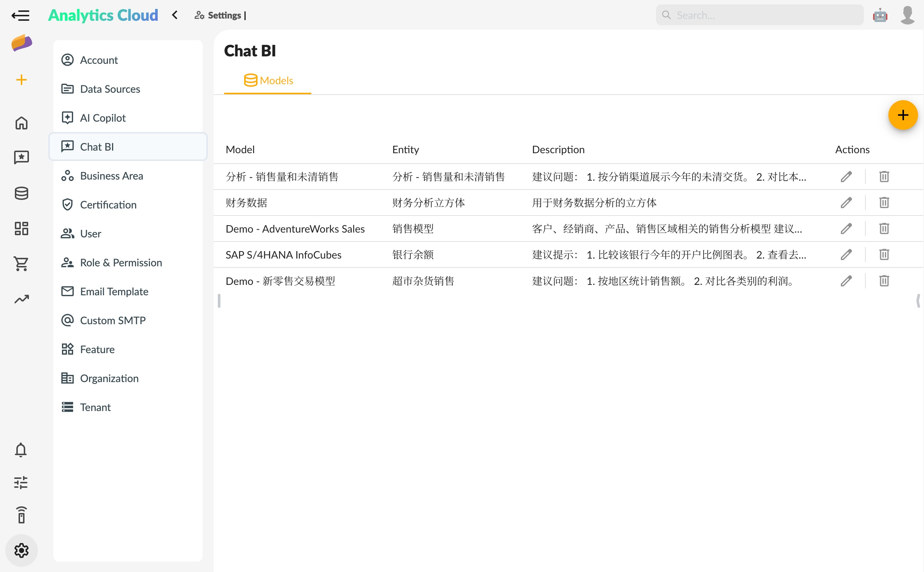This screenshot has width=924, height=572.
Task: Click the Analytics Cloud logo title
Action: coord(103,15)
